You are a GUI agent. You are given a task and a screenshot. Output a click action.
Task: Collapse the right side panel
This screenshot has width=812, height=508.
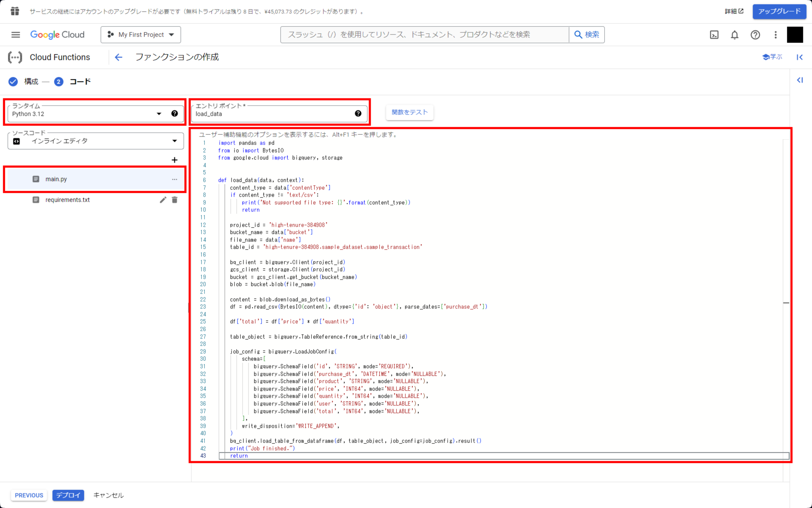click(800, 80)
